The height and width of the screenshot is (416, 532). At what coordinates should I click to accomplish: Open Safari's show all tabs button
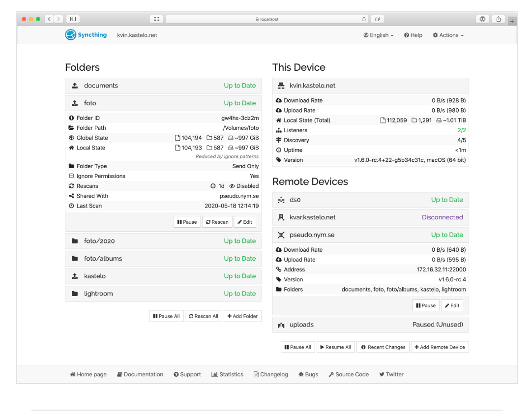click(377, 19)
